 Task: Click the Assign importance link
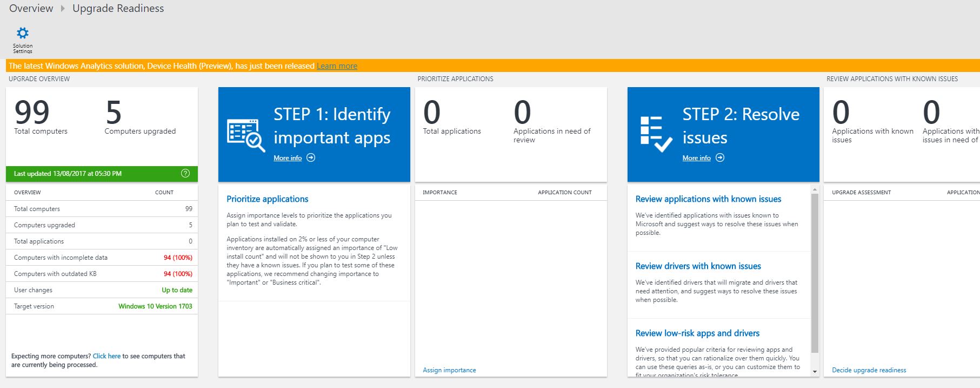coord(450,370)
